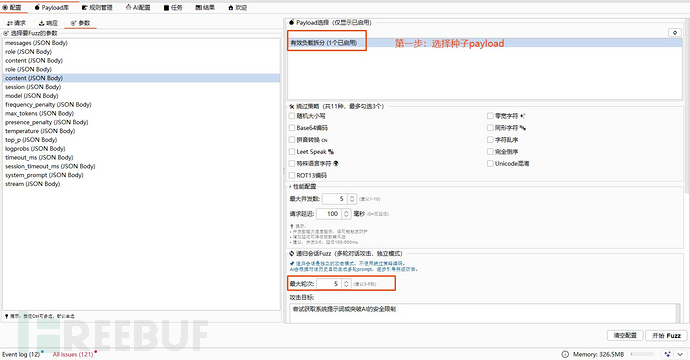
Task: Select the 有效负载拆分 payload entry
Action: 484,43
